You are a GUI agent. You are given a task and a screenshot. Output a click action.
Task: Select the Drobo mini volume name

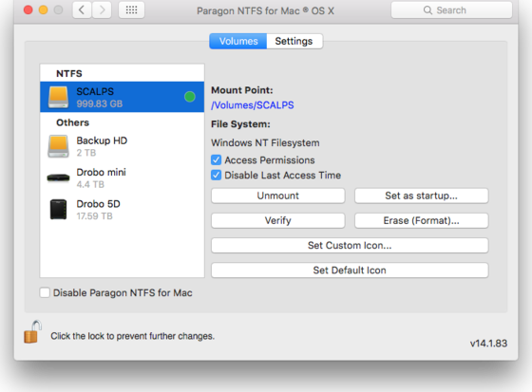click(x=101, y=172)
